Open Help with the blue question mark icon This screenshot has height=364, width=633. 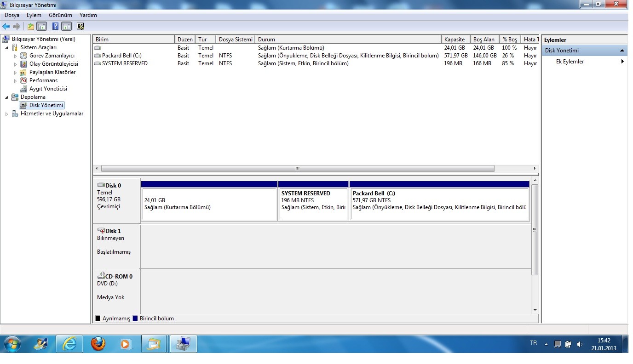[55, 26]
